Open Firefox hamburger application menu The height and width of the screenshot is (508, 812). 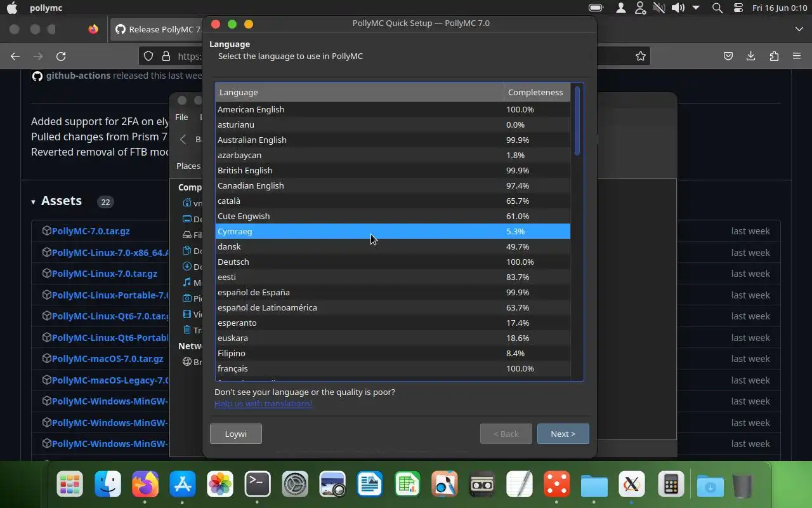pos(797,56)
